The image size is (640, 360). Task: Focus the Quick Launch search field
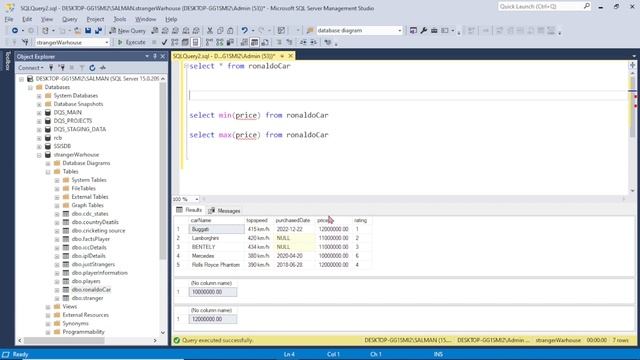tap(544, 7)
